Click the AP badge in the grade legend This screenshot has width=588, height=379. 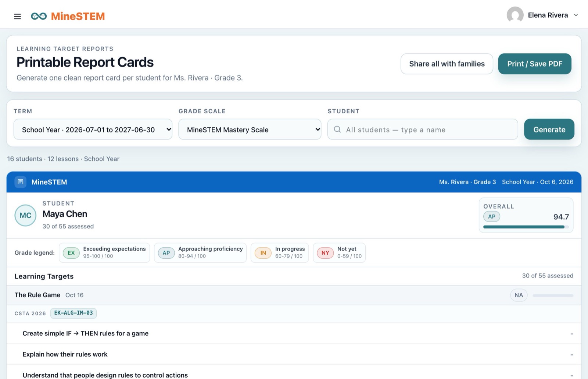(166, 253)
